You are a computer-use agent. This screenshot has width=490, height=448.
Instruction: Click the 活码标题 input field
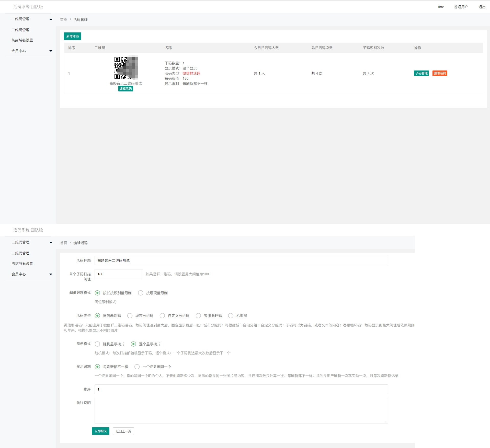point(241,261)
